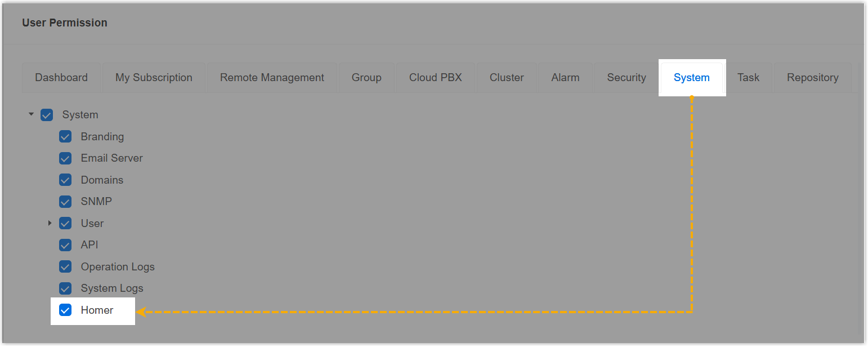Uncheck the API checkbox

click(x=65, y=245)
